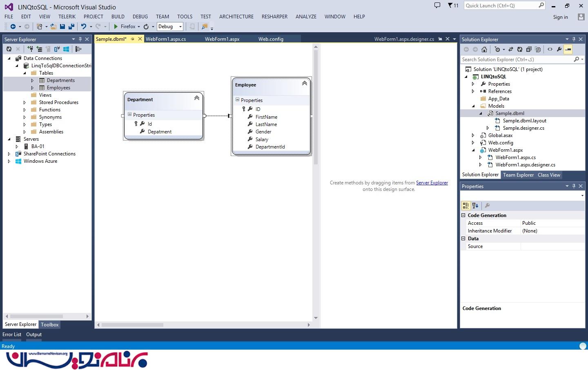Click the designer horizontal scrollbar thumb
The image size is (588, 370).
coord(132,325)
